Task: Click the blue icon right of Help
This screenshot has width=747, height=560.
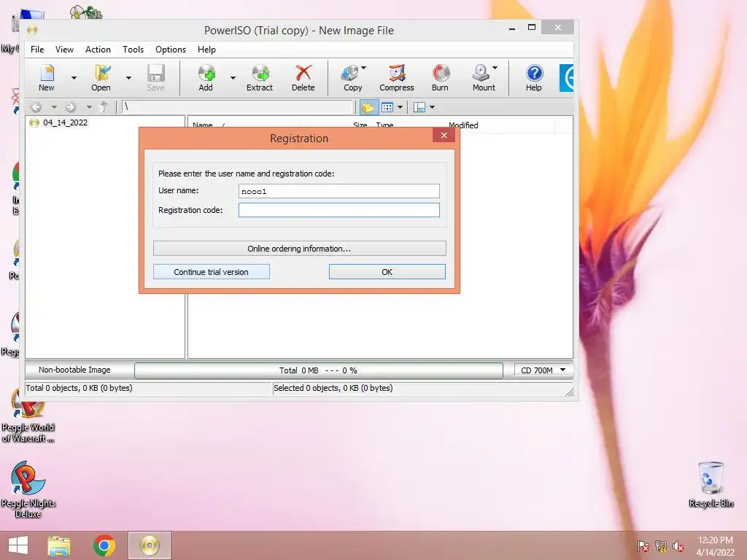Action: tap(566, 77)
